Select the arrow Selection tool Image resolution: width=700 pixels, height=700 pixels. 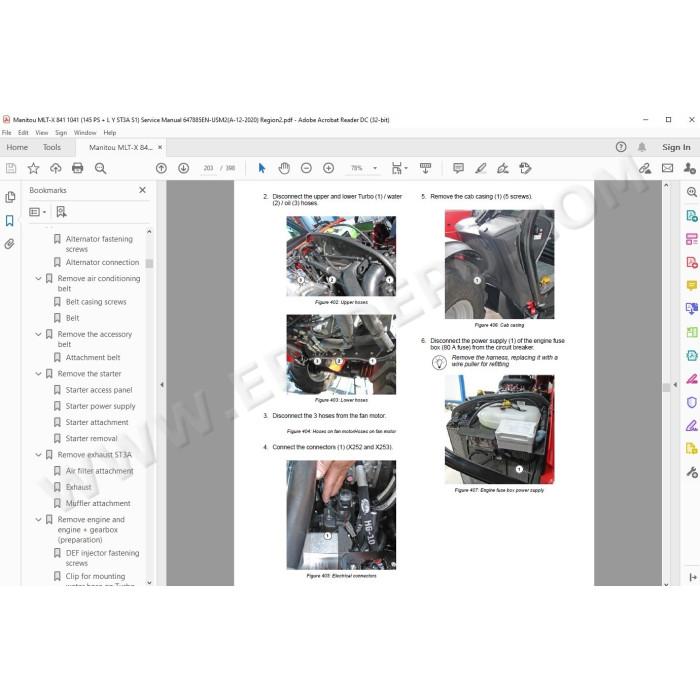pos(262,168)
